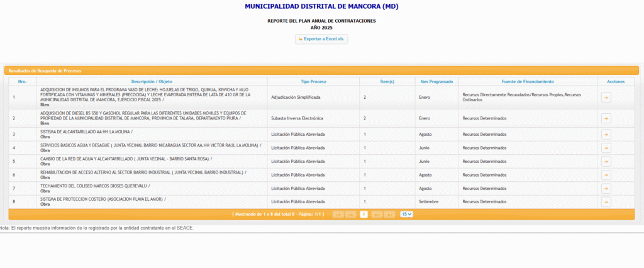The image size is (644, 268).
Task: Click action icon for Diesel B5 S50 row
Action: tap(606, 118)
